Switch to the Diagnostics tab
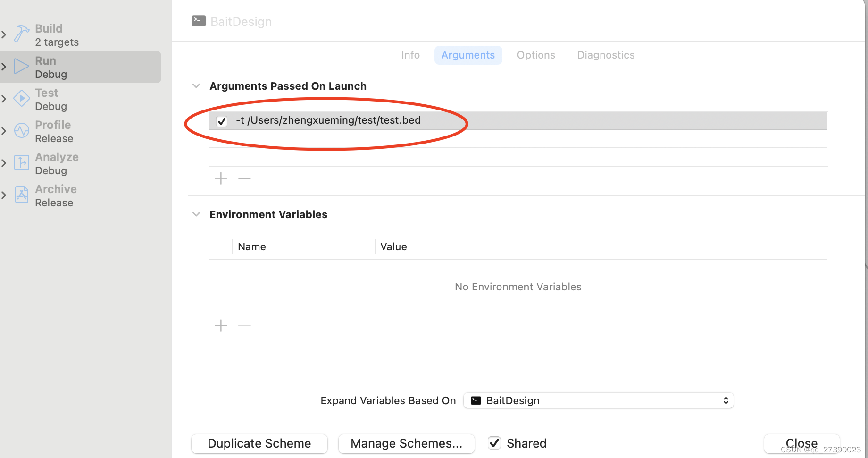Viewport: 868px width, 458px height. point(606,55)
